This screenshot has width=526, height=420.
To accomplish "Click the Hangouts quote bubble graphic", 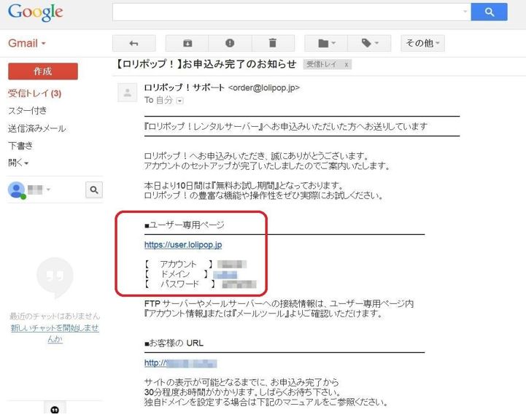I will pyautogui.click(x=55, y=278).
